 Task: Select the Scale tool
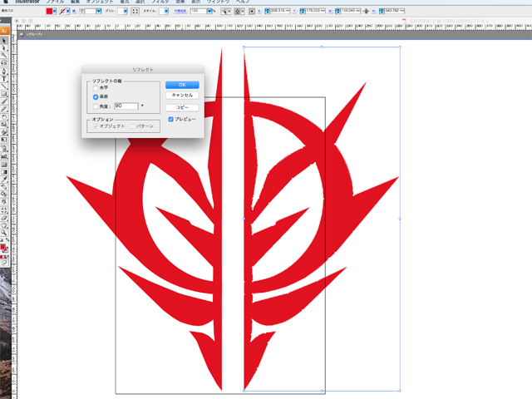coord(4,125)
